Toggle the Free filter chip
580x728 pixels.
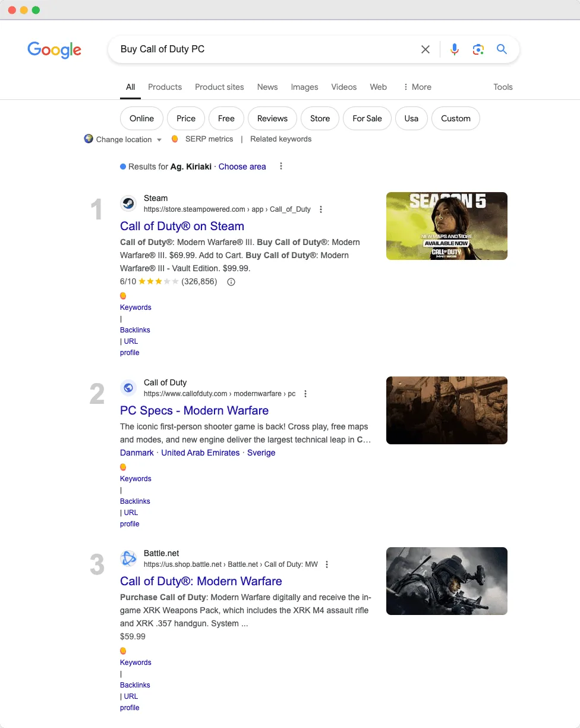226,118
